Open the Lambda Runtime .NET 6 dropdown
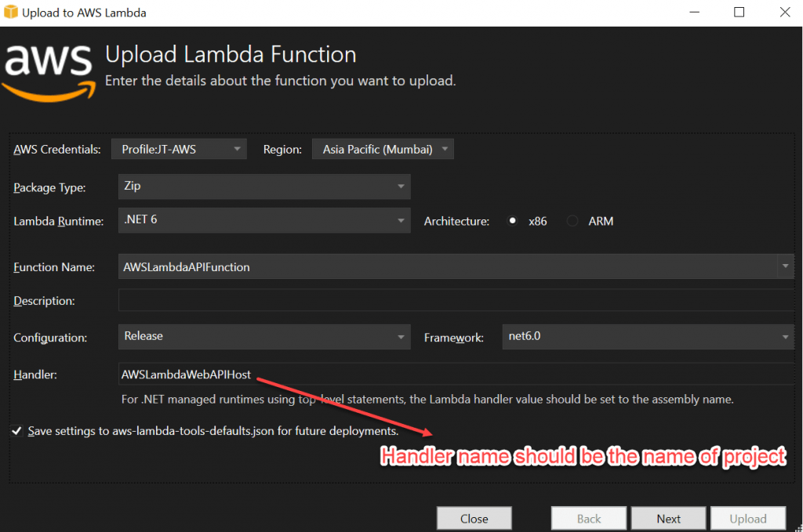Image resolution: width=803 pixels, height=532 pixels. [x=264, y=220]
